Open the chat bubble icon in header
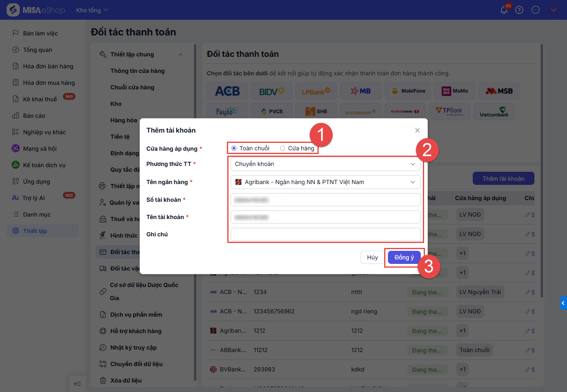Image resolution: width=567 pixels, height=392 pixels. [x=536, y=10]
